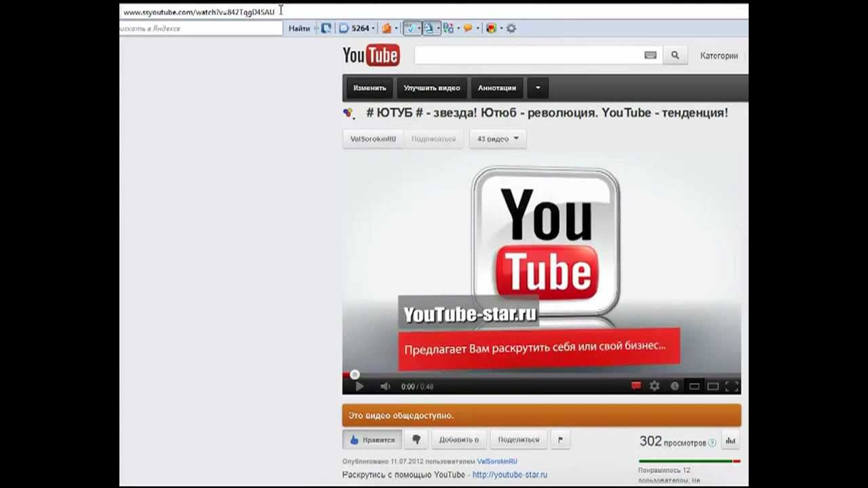Open the Поделиться button
The image size is (868, 488).
point(519,440)
